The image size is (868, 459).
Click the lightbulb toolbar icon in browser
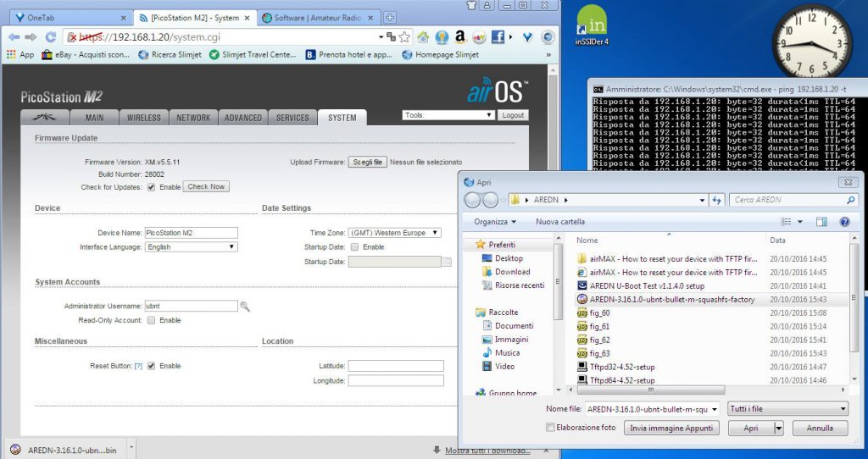tap(441, 37)
